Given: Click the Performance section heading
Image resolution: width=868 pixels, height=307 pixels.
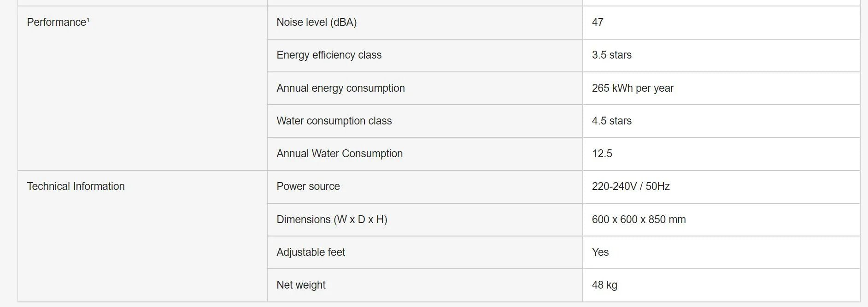Looking at the screenshot, I should (x=58, y=22).
